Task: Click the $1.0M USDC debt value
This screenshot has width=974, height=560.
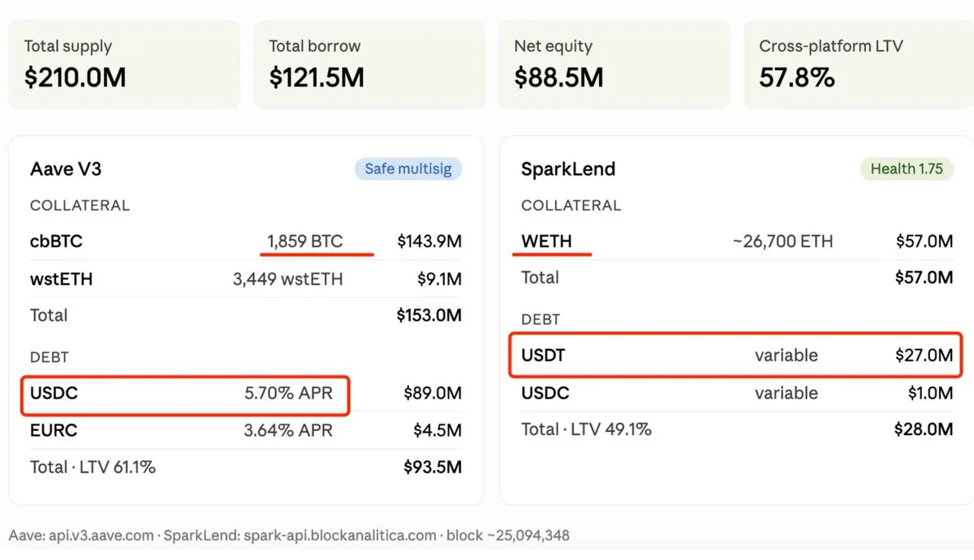Action: (x=930, y=393)
